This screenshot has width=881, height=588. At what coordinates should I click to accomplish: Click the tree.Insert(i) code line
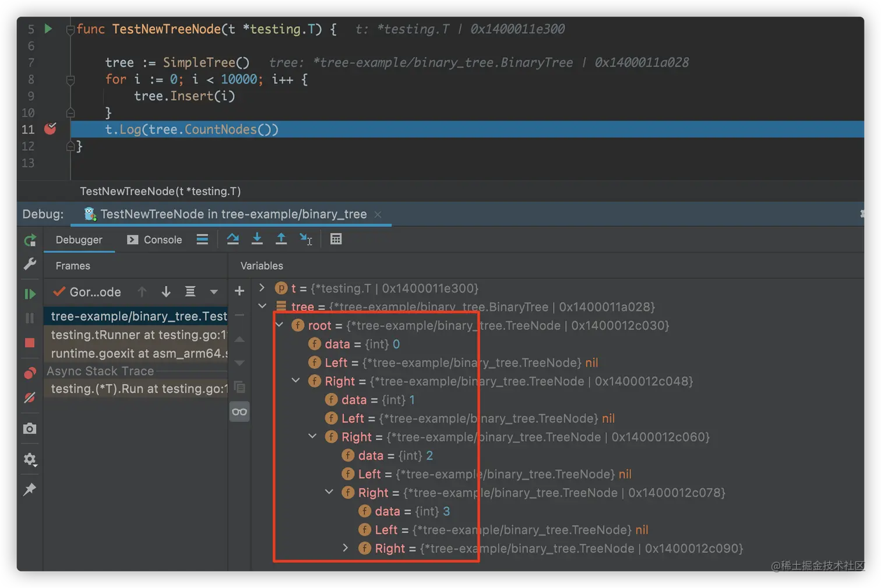[185, 96]
